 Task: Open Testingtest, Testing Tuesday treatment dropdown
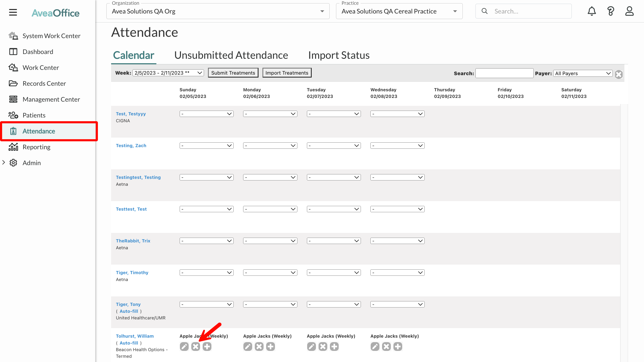click(x=334, y=177)
